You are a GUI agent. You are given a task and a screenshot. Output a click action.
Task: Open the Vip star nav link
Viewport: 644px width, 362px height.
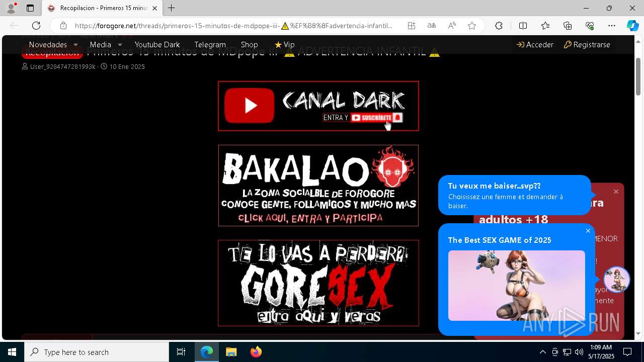coord(284,45)
